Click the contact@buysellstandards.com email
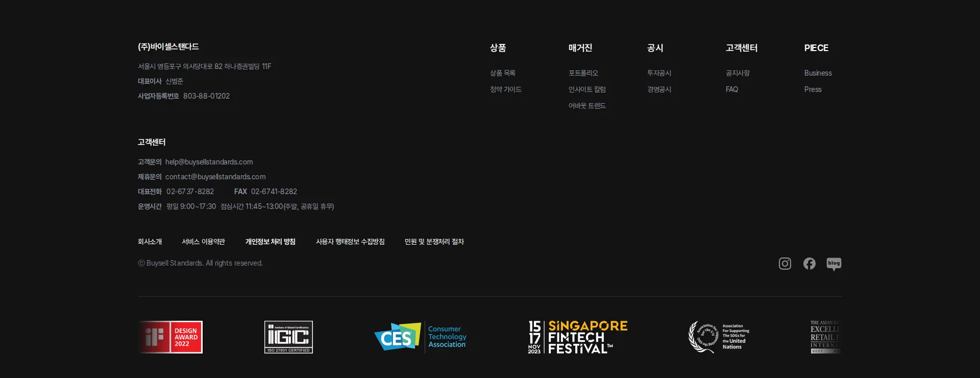Screen dimensions: 980x378 pos(215,177)
